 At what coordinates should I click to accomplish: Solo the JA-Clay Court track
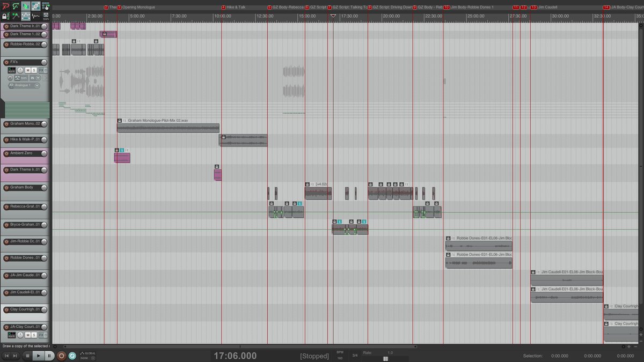pos(34,335)
